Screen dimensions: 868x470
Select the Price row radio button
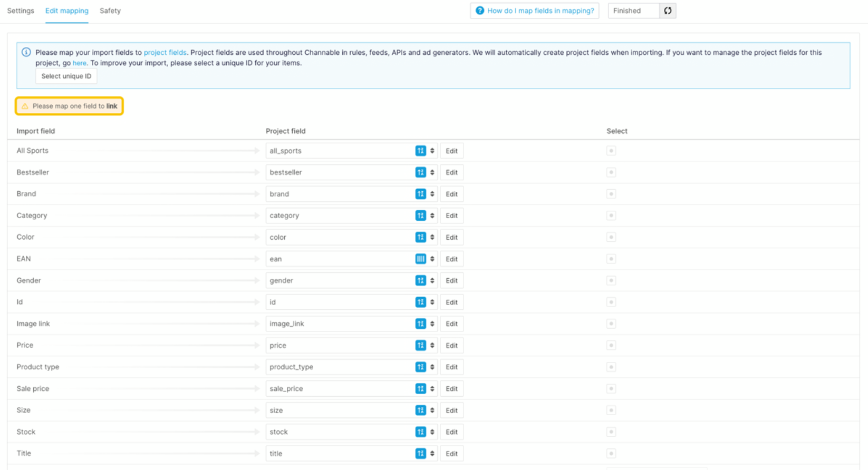[611, 345]
